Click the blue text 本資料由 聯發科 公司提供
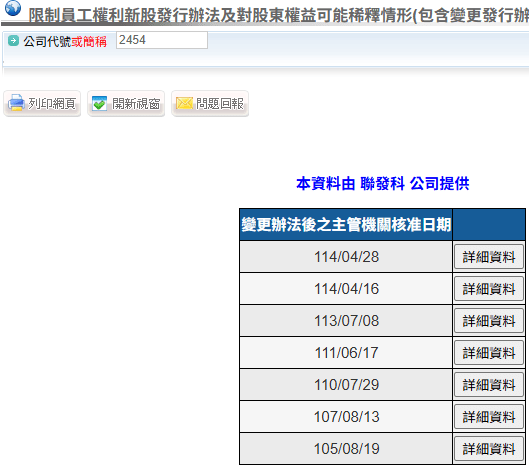The height and width of the screenshot is (469, 529). coord(383,184)
